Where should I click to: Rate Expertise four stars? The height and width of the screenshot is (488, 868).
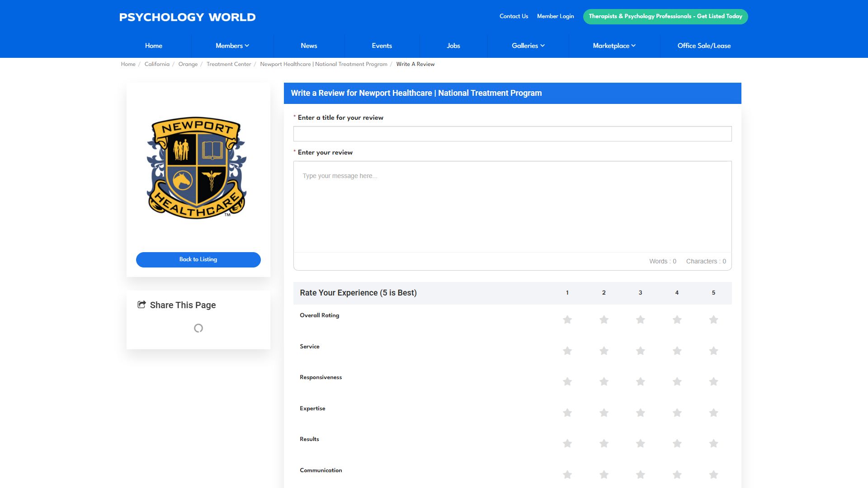pyautogui.click(x=677, y=413)
